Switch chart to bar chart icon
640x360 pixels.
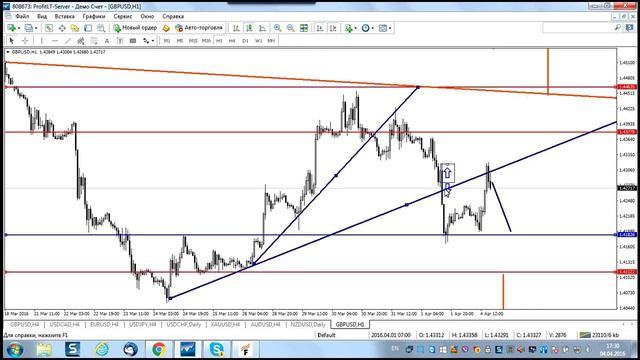pos(236,28)
